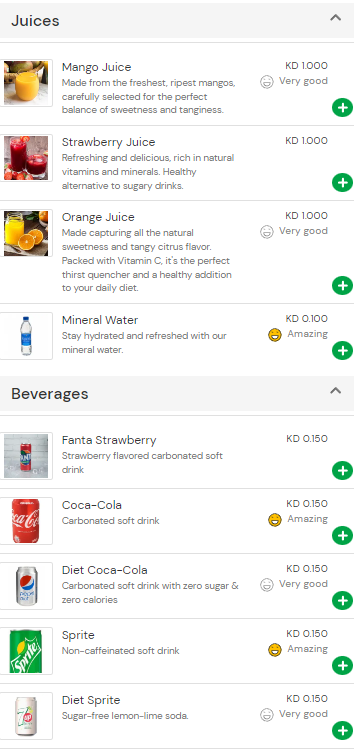The width and height of the screenshot is (362, 750).
Task: View the Coca-Cola can thumbnail
Action: 26,521
